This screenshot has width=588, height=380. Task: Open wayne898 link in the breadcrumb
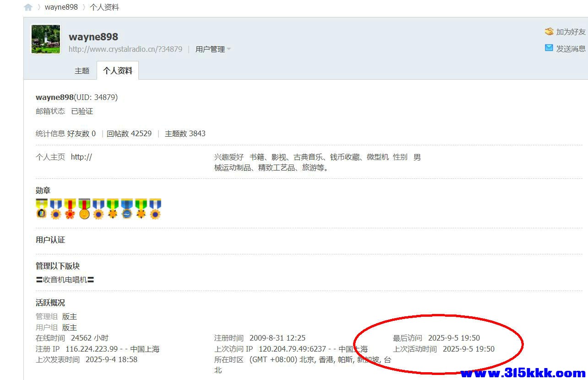point(61,7)
